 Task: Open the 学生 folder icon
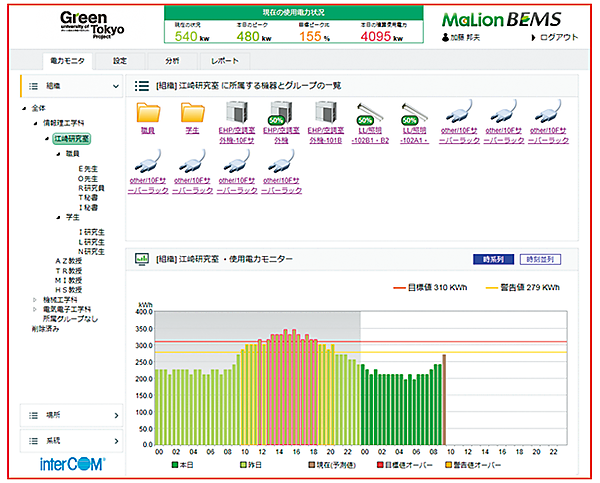point(193,113)
